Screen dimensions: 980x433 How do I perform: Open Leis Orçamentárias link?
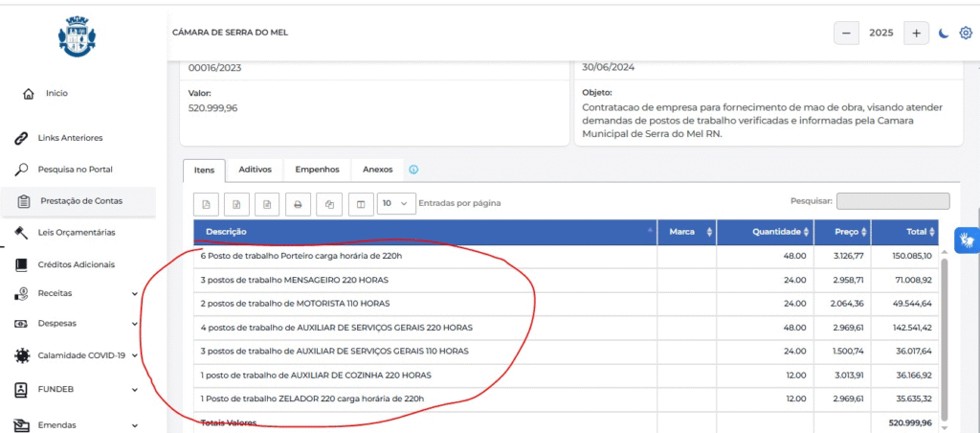(77, 232)
